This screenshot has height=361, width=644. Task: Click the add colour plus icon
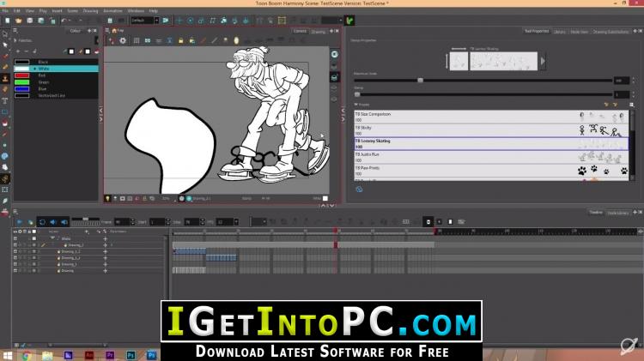18,51
